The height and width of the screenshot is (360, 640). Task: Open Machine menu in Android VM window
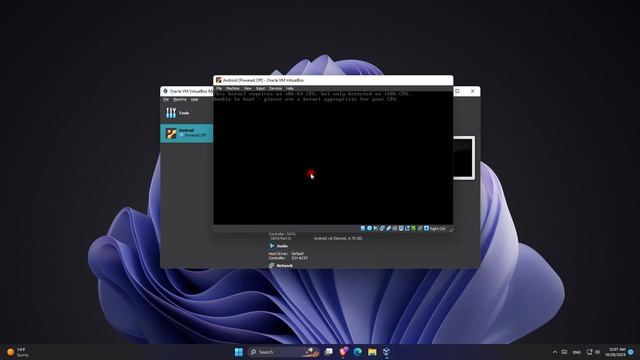click(233, 88)
